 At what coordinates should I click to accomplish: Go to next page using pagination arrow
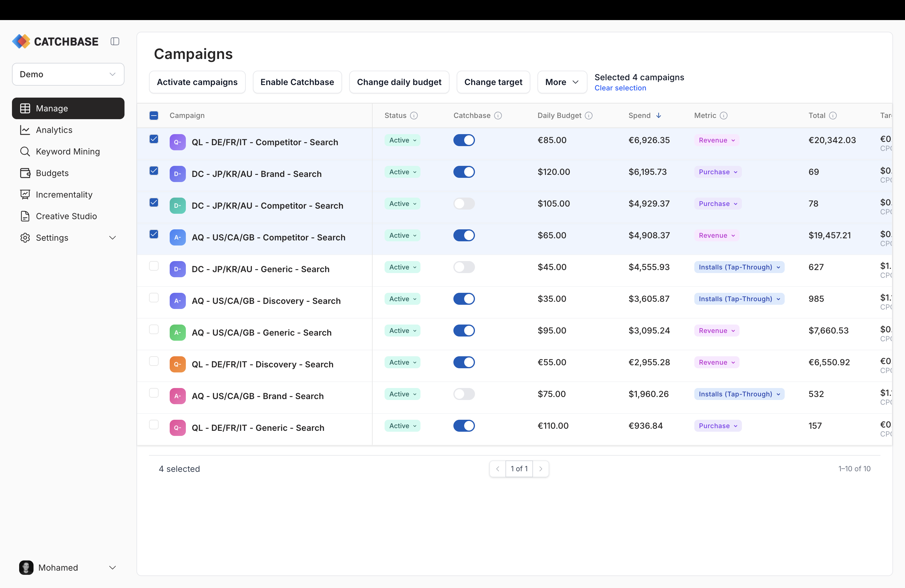(541, 469)
